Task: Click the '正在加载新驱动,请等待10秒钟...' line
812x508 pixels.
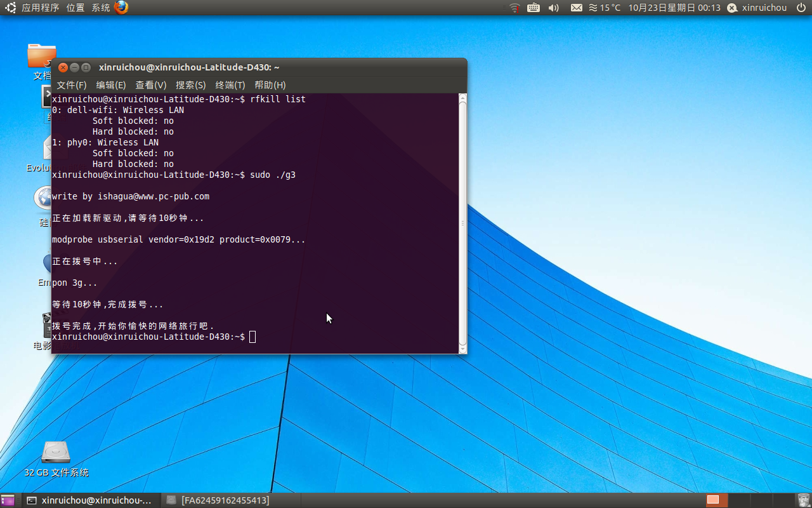Action: point(128,218)
